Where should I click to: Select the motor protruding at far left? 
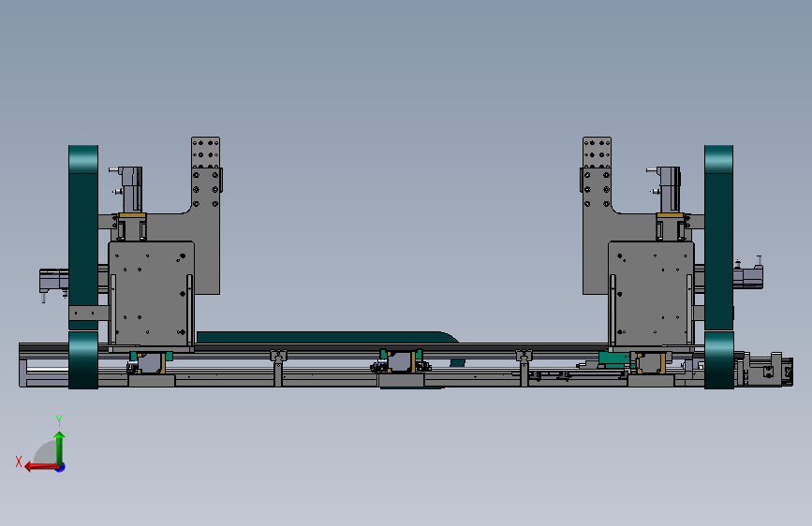(54, 282)
